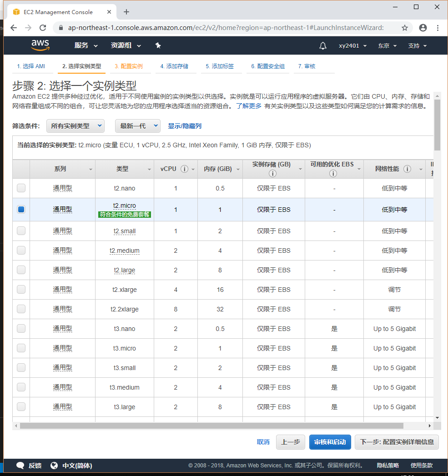Click the t2.micro type name
The width and height of the screenshot is (448, 476).
125,205
